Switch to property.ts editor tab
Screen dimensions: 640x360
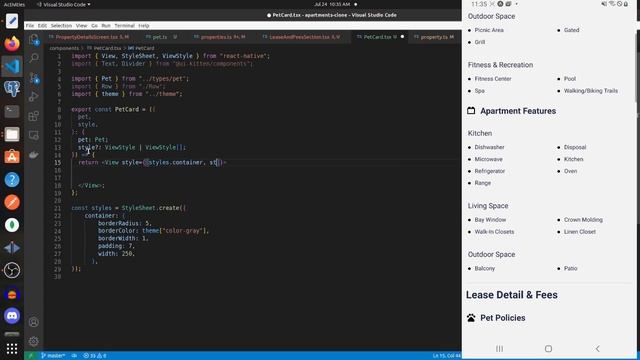[x=434, y=37]
